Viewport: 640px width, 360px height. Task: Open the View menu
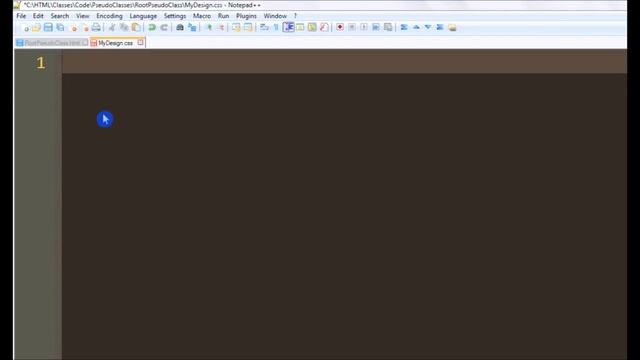[82, 16]
